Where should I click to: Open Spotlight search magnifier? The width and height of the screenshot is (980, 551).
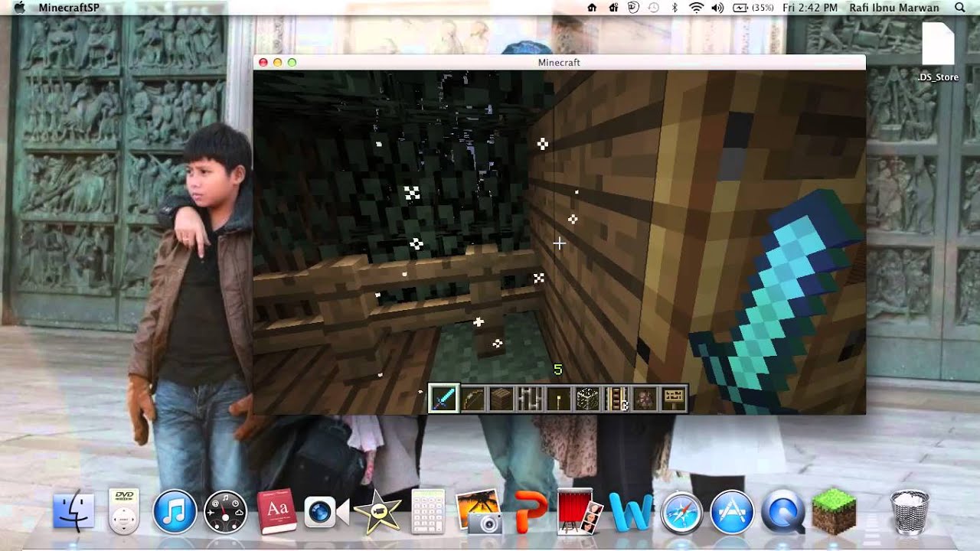(960, 8)
